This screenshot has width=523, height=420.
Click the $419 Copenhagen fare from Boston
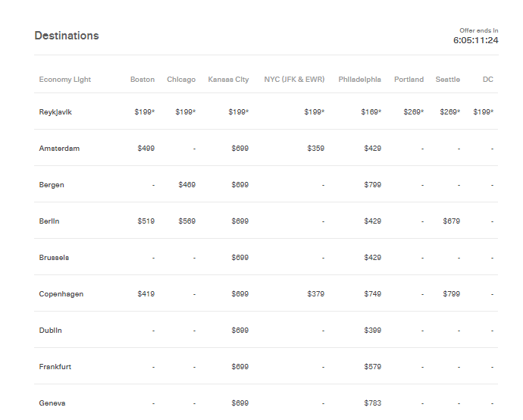click(146, 294)
